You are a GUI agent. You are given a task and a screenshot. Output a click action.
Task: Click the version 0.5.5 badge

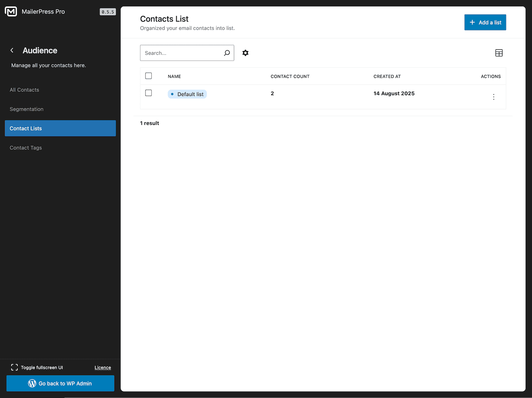107,12
